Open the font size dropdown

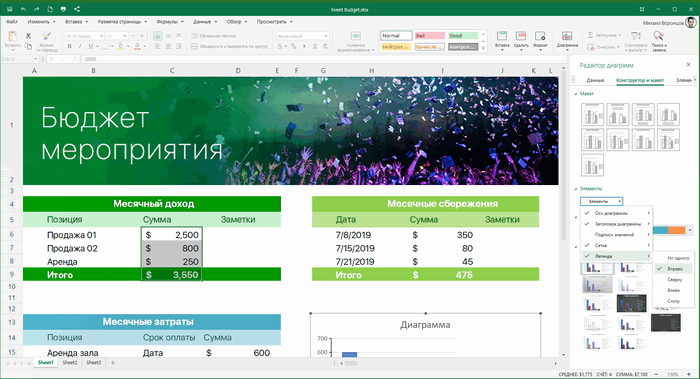click(125, 36)
